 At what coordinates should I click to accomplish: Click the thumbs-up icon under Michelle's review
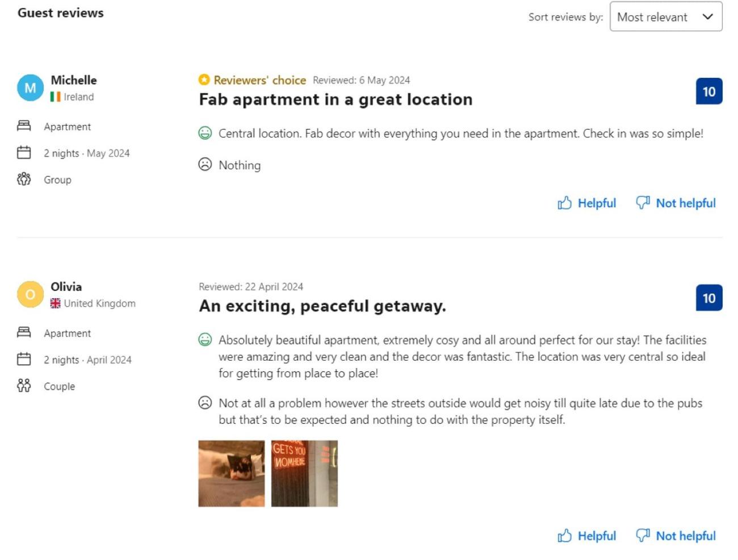(x=564, y=203)
